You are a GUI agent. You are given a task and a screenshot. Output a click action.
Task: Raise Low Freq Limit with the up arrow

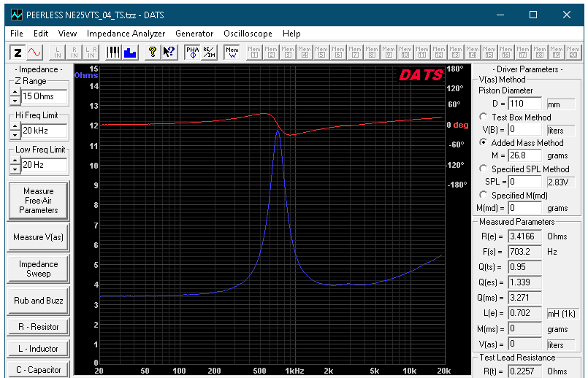click(15, 161)
